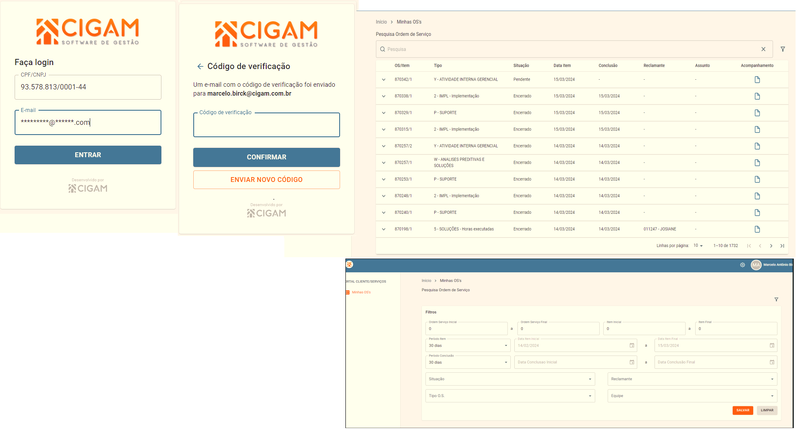800x429 pixels.
Task: Open the Tipo O.S. dropdown
Action: [x=510, y=396]
